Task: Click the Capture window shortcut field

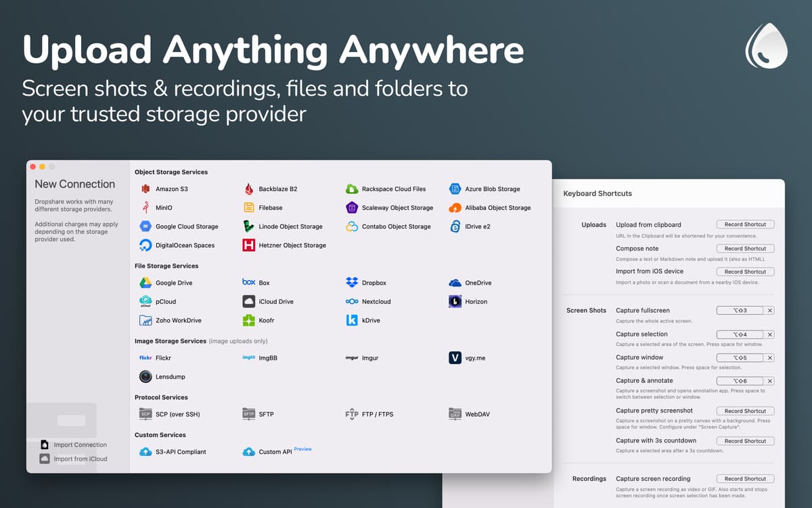Action: tap(740, 358)
